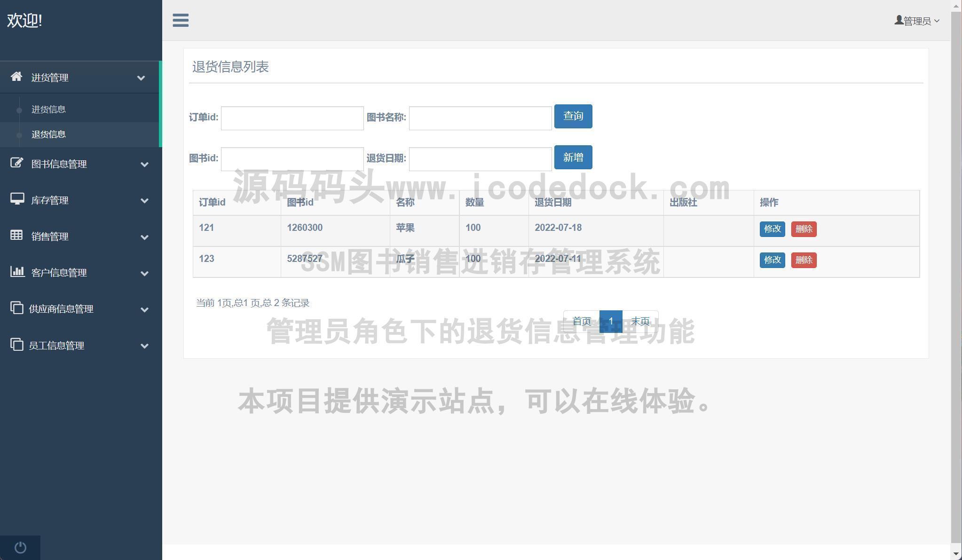
Task: Click the power icon at the sidebar bottom
Action: (x=20, y=547)
